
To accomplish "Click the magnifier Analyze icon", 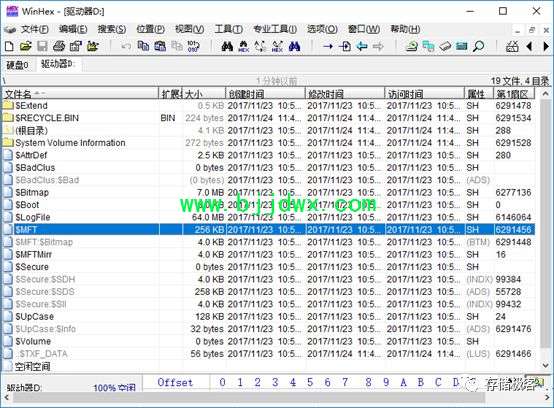I will click(x=478, y=46).
